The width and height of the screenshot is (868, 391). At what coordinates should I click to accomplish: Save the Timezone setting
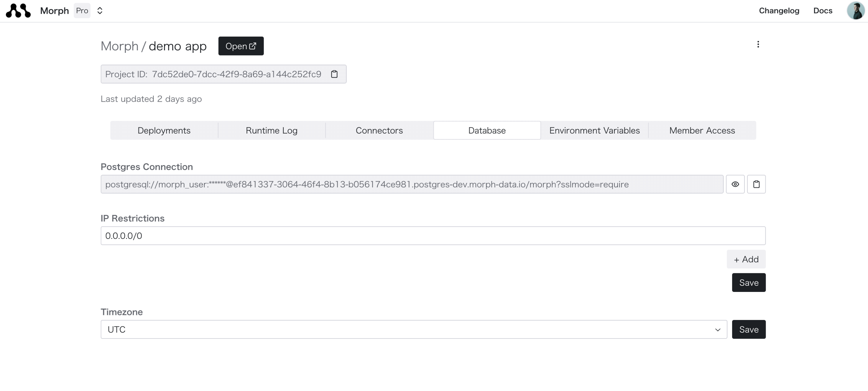point(748,329)
